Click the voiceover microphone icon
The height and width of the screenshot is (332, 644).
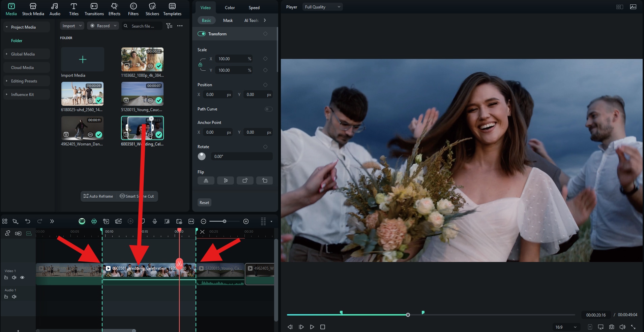(x=155, y=221)
